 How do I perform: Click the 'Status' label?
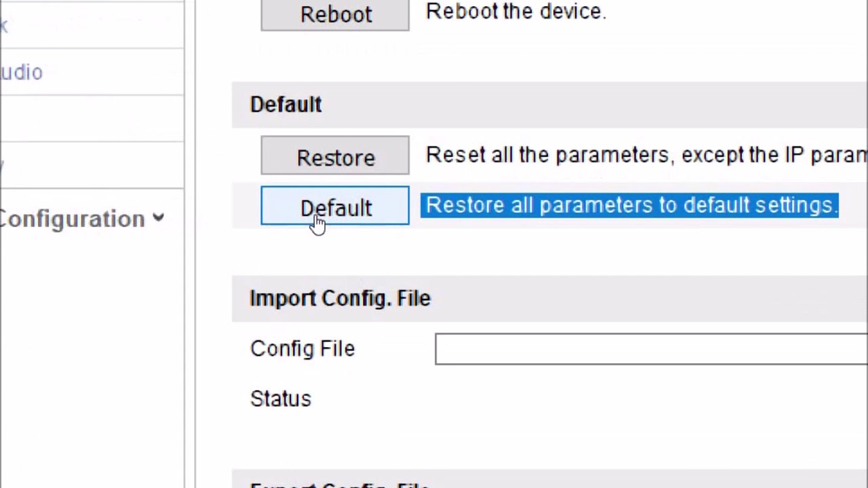coord(281,399)
